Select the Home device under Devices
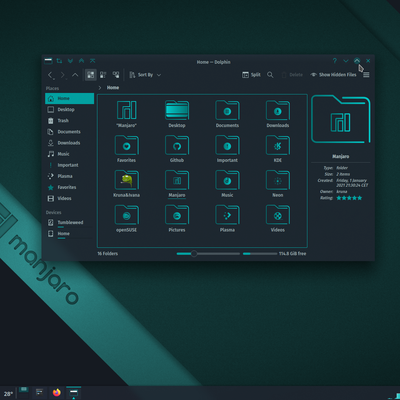 (x=69, y=234)
